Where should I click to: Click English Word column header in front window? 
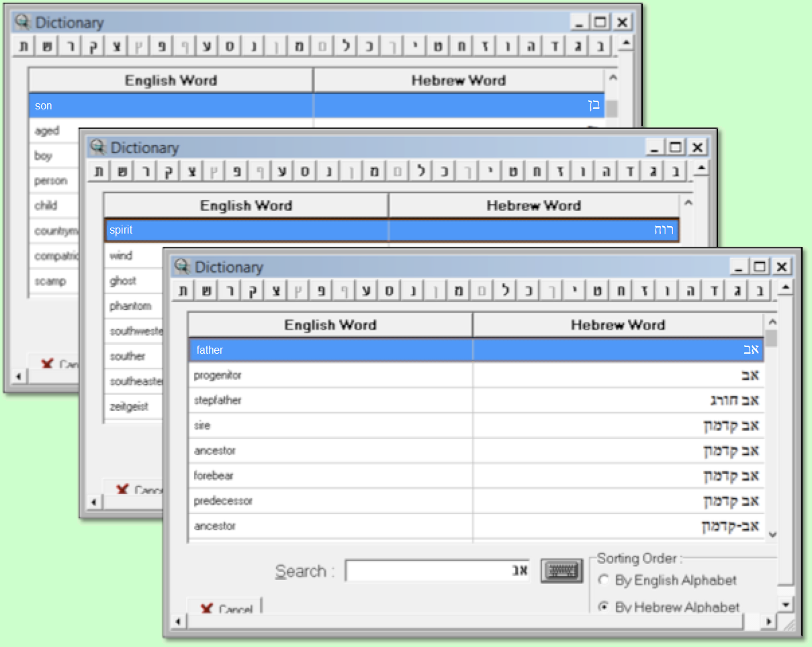coord(330,325)
